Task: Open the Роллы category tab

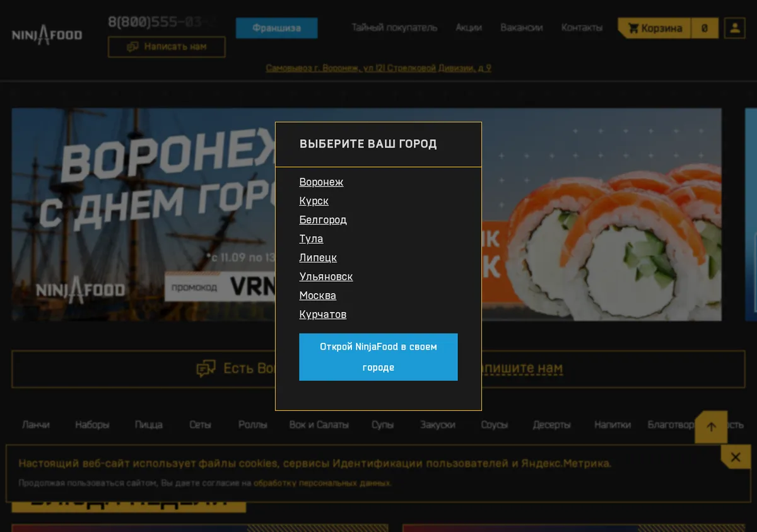Action: click(x=252, y=425)
